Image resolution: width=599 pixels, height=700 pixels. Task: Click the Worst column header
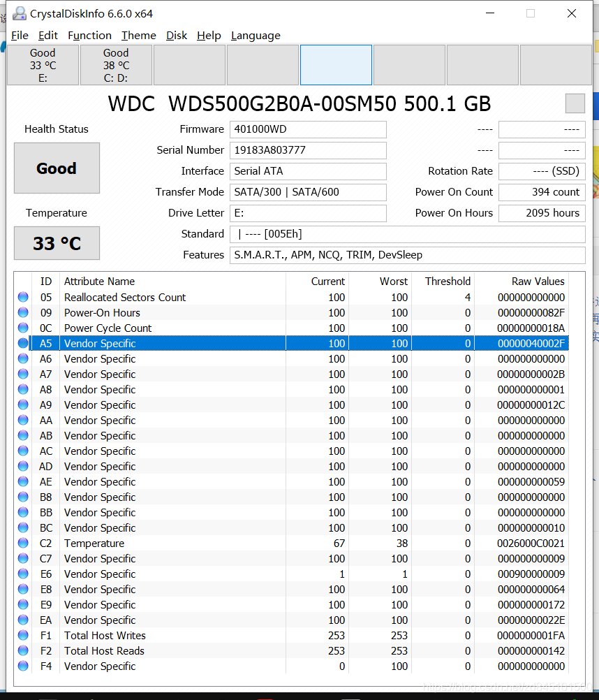point(380,282)
